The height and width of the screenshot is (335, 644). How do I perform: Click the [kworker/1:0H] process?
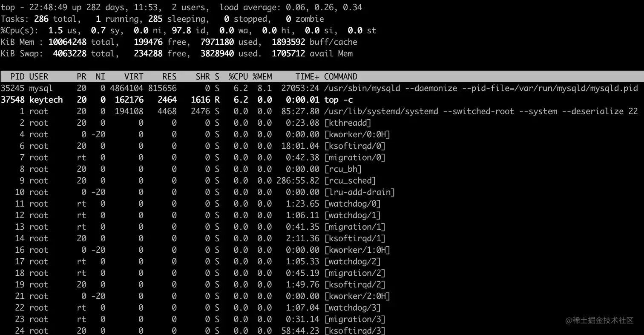(x=357, y=250)
